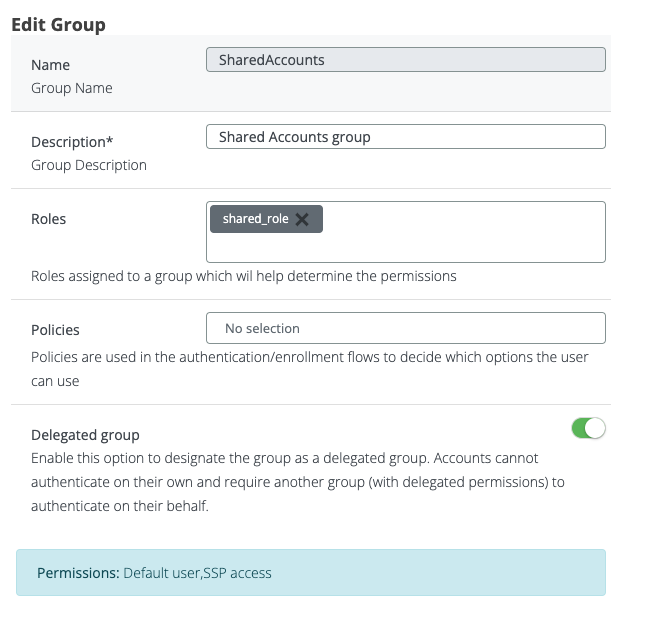Select the shared_role tag text
This screenshot has height=635, width=650.
coord(256,219)
